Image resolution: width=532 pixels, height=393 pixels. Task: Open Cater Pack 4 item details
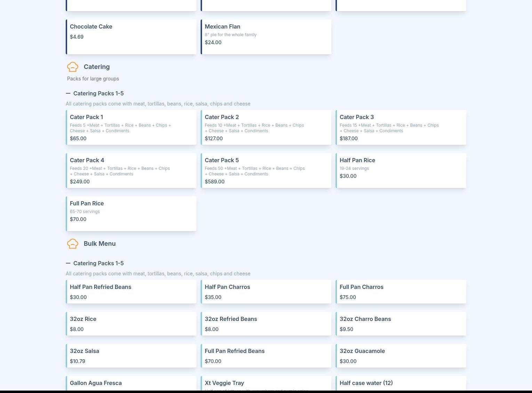(131, 171)
